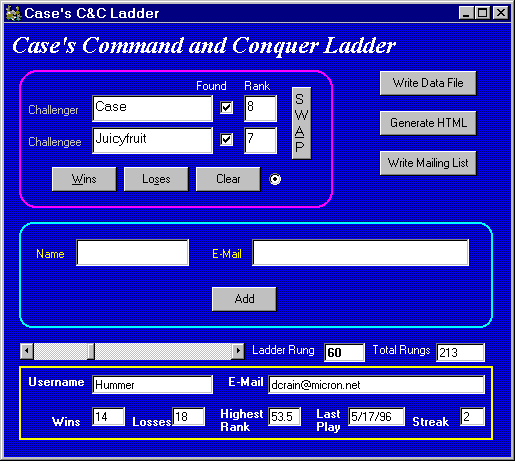The image size is (515, 461).
Task: Select the radio button beside Clear
Action: [275, 179]
